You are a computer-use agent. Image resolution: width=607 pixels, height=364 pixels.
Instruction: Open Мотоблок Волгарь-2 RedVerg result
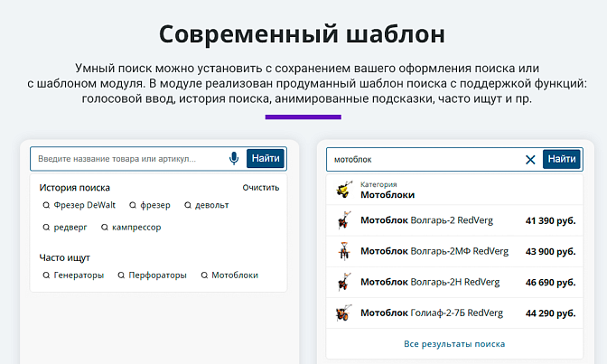click(454, 220)
